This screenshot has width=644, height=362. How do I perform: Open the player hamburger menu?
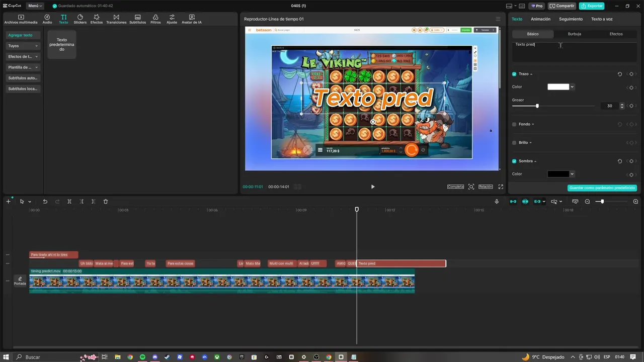click(x=498, y=19)
